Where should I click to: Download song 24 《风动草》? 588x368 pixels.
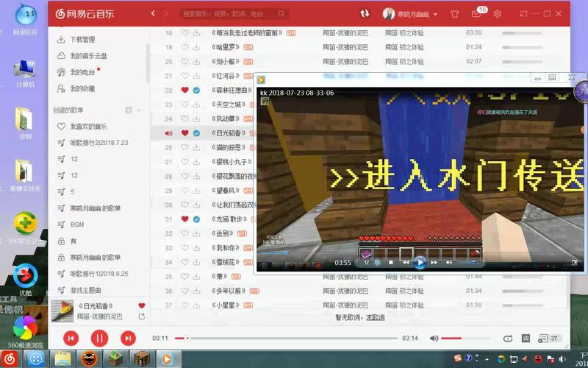(x=196, y=118)
